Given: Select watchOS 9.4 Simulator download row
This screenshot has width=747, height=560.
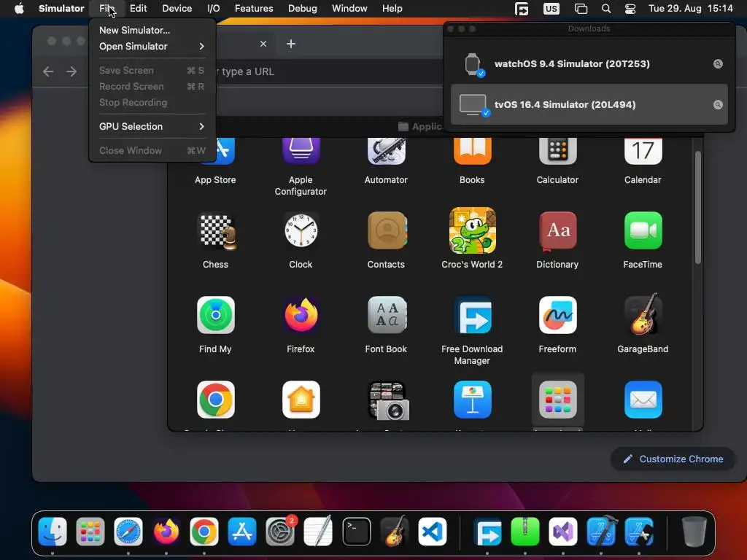Looking at the screenshot, I should (x=589, y=64).
